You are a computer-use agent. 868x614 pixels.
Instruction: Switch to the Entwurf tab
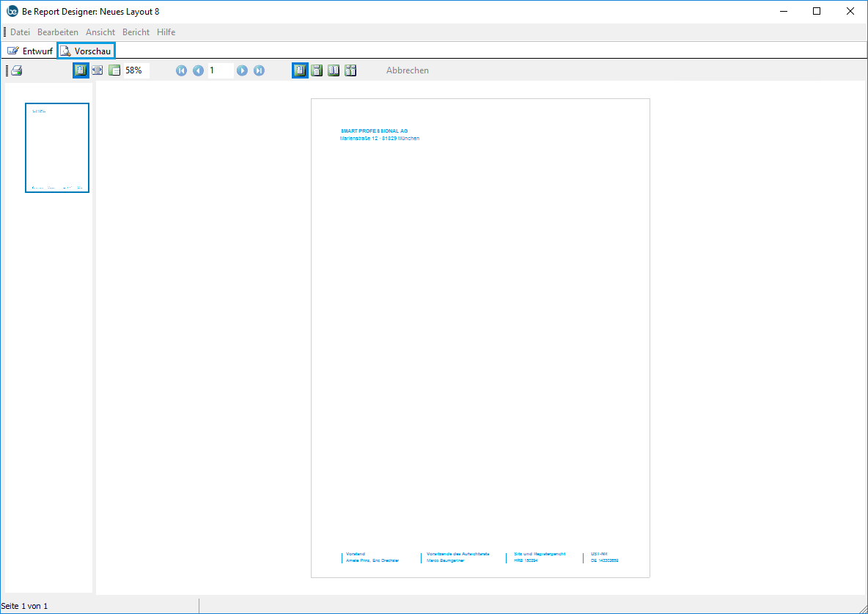[30, 51]
